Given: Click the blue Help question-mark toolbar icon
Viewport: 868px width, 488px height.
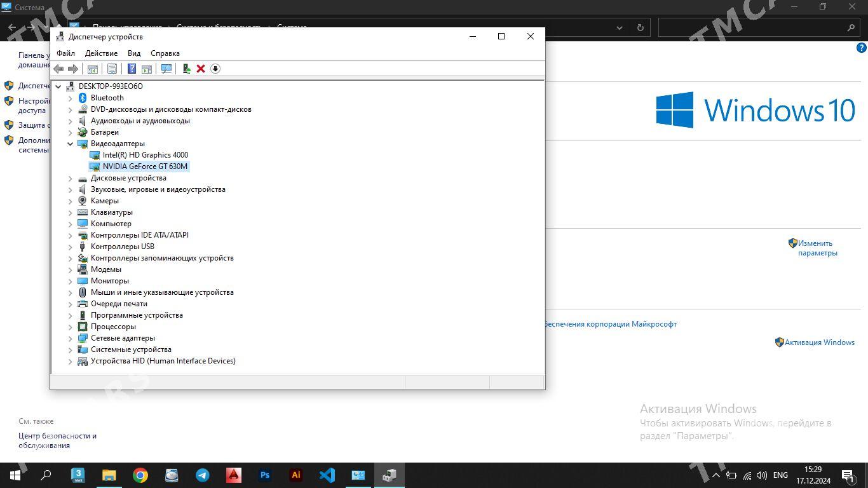Looking at the screenshot, I should pyautogui.click(x=132, y=69).
